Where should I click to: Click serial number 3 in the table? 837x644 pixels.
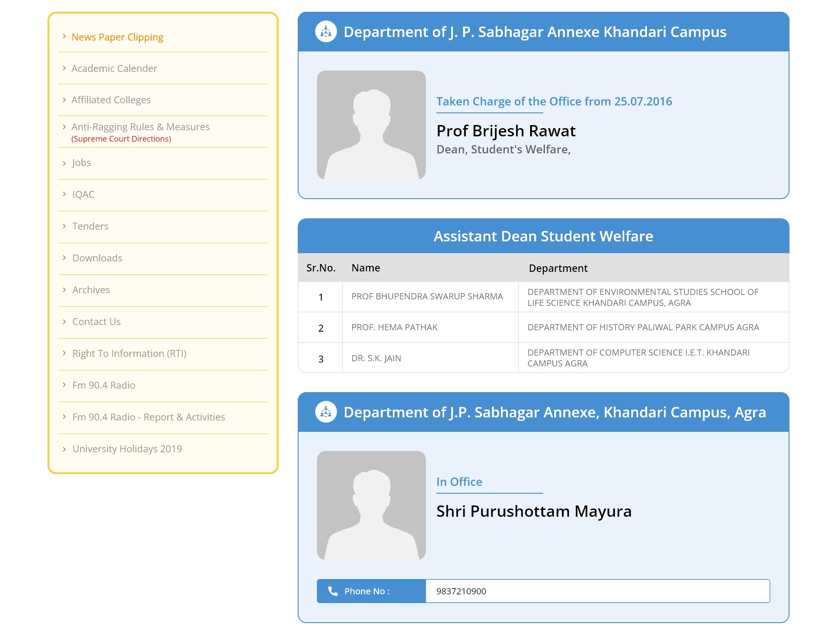(321, 359)
